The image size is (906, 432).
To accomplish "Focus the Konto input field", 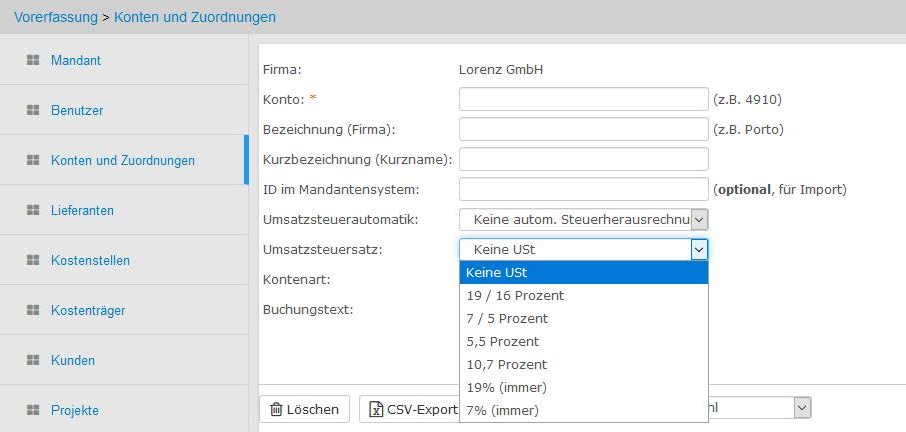I will tap(584, 99).
